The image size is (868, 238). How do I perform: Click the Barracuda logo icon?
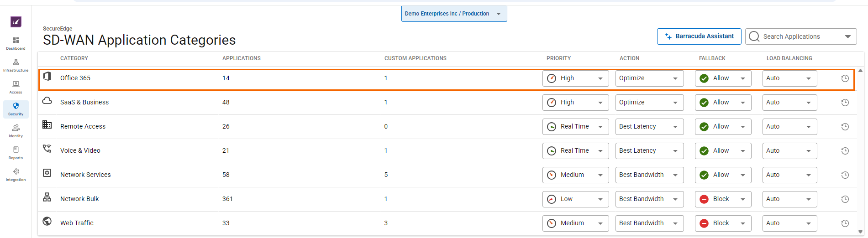(x=16, y=22)
